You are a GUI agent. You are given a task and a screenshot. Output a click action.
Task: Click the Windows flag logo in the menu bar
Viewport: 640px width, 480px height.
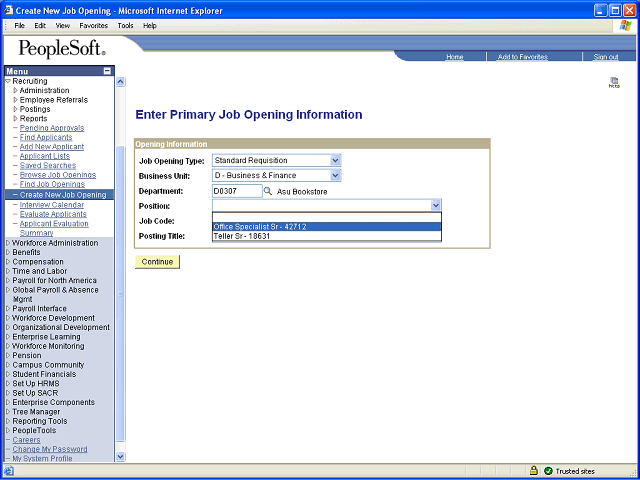coord(625,26)
